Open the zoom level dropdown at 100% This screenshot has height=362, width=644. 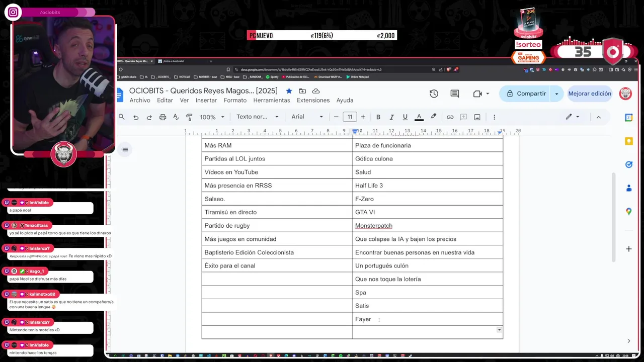[212, 117]
